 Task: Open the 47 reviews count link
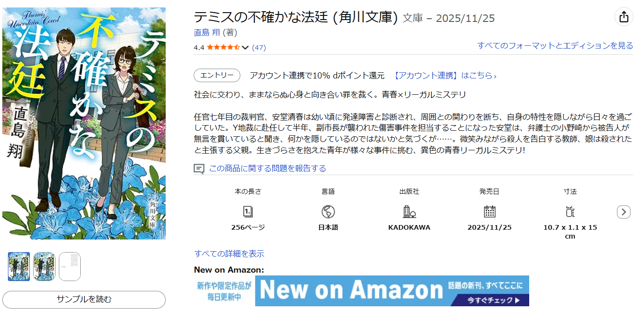[x=259, y=48]
